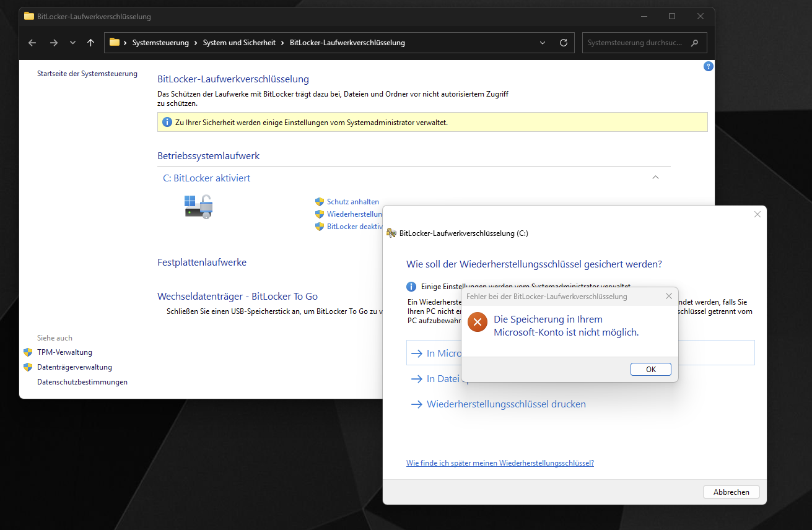Close the BitLocker (C:) wizard window
This screenshot has width=812, height=530.
[x=757, y=214]
